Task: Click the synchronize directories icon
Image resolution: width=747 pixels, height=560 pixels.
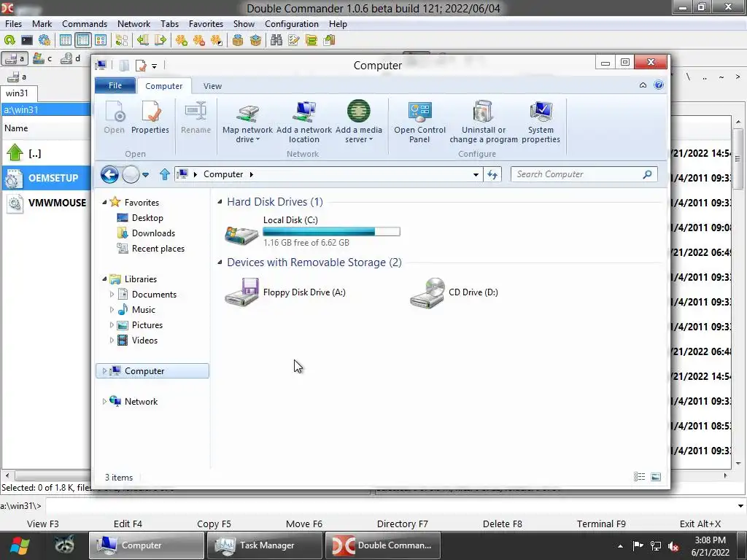Action: [311, 40]
